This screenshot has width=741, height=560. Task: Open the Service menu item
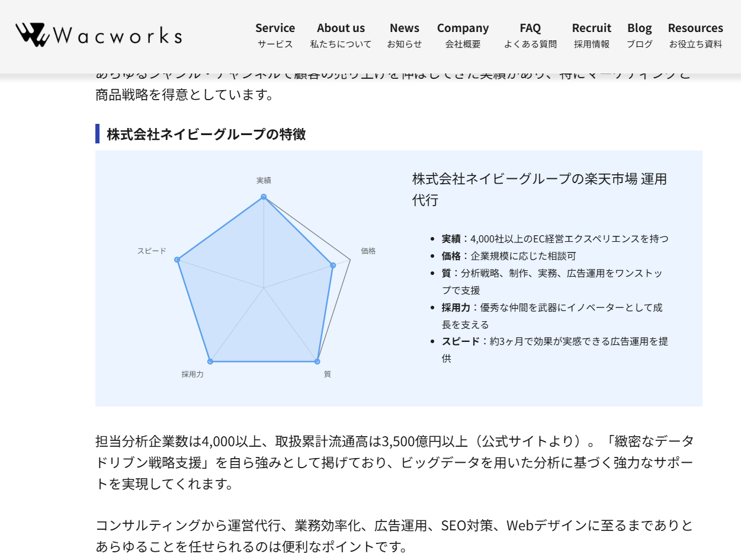[275, 36]
